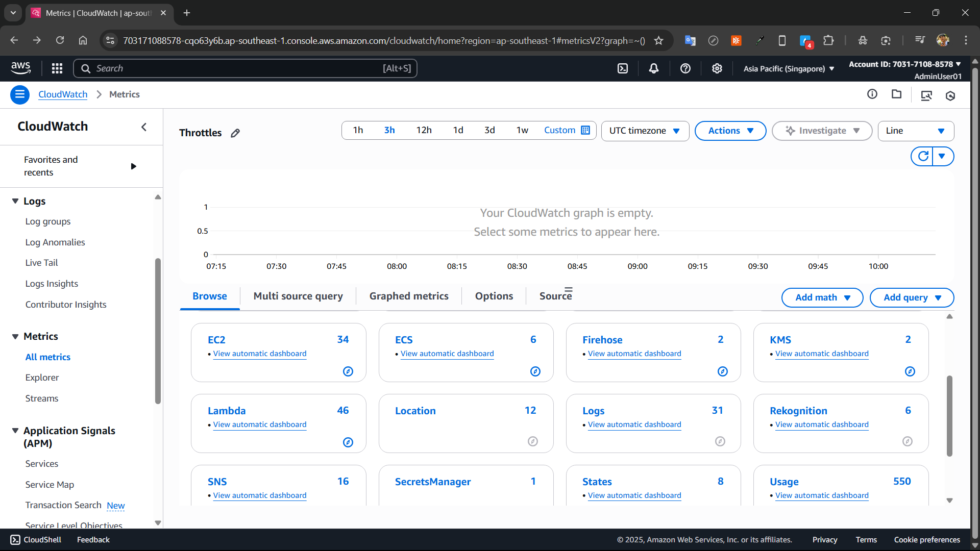Select the 1w time range
The image size is (980, 551).
coord(522,130)
